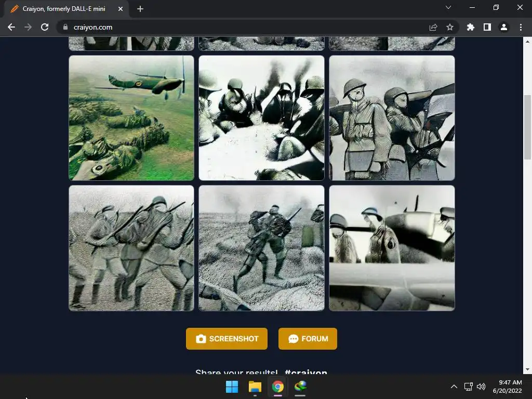Open the Chrome profile avatar menu

(x=504, y=27)
